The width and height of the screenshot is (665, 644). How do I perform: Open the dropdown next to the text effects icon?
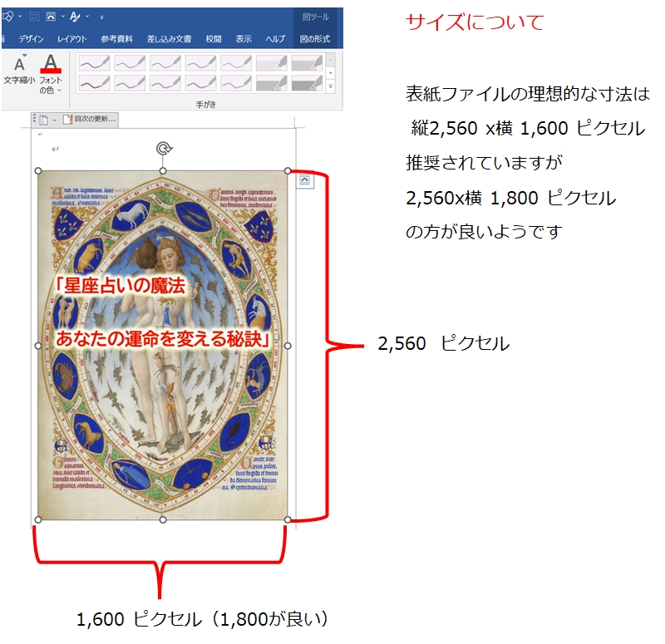[87, 17]
